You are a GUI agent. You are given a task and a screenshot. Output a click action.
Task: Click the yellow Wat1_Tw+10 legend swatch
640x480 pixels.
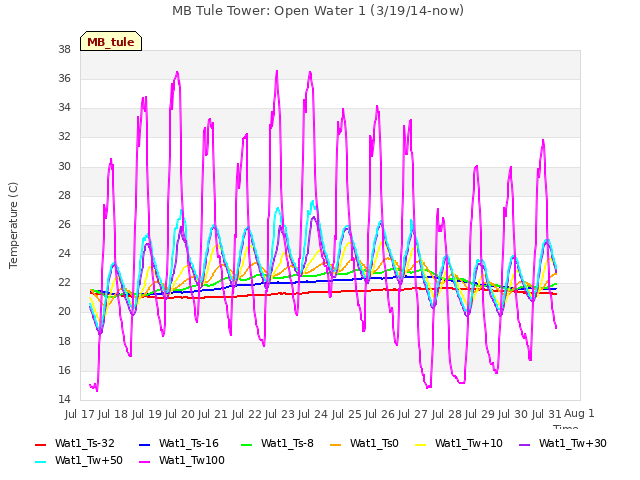point(420,444)
